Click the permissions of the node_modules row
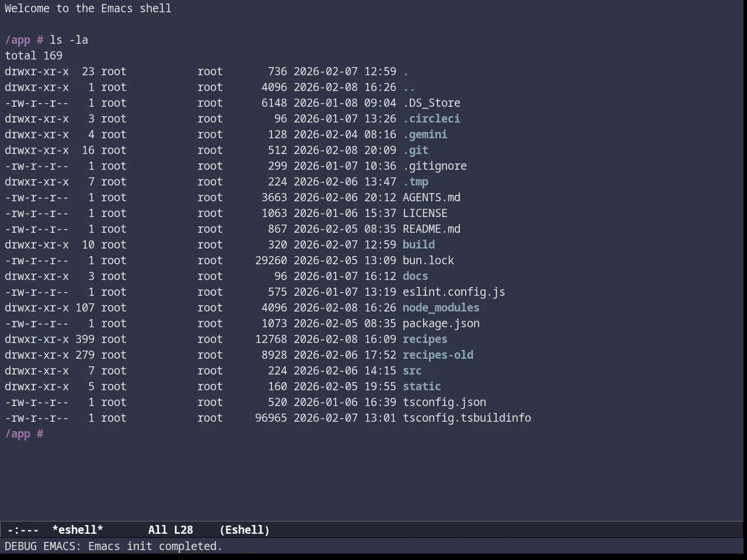The height and width of the screenshot is (560, 747). click(36, 307)
